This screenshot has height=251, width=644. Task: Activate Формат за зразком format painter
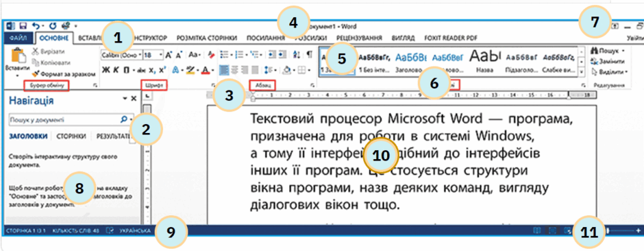click(63, 74)
